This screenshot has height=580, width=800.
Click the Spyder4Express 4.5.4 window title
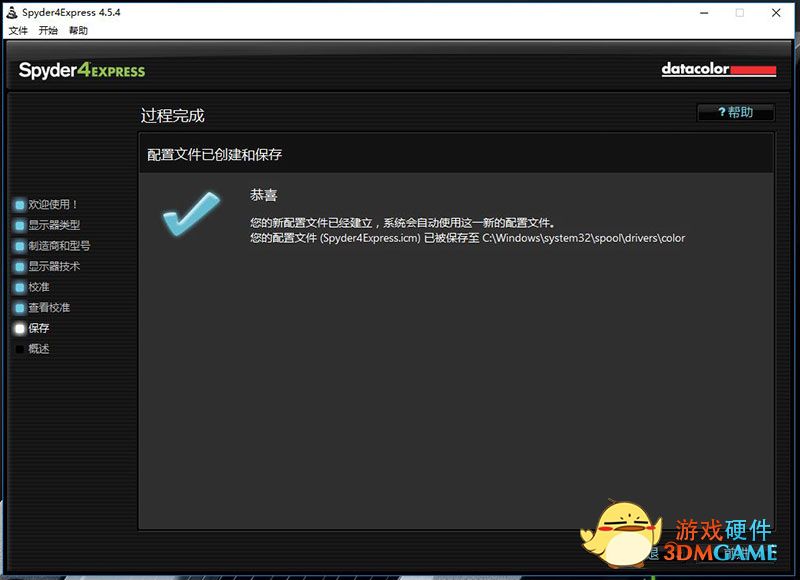pyautogui.click(x=71, y=12)
